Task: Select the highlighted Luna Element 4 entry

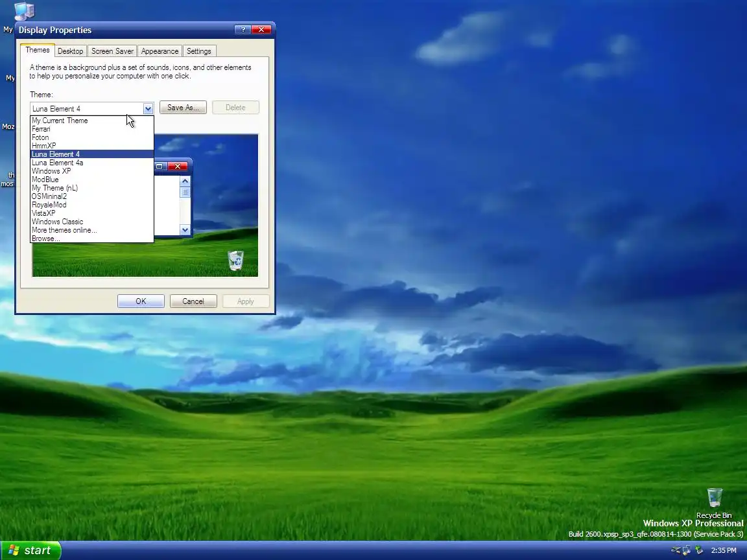Action: tap(92, 154)
